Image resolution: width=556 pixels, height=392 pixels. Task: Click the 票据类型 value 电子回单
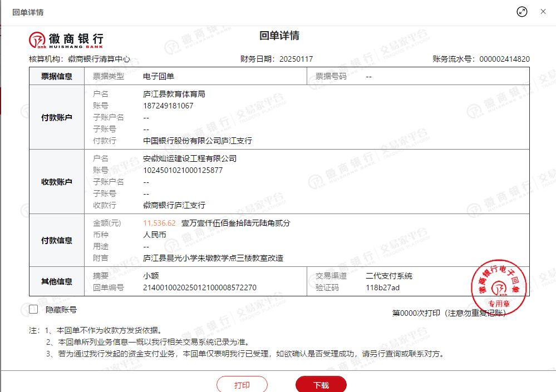tap(159, 76)
